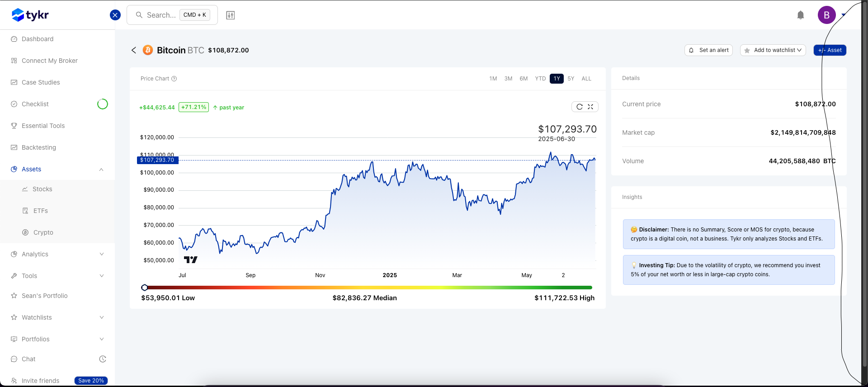Click the low-to-high price range slider handle
This screenshot has height=387, width=868.
145,288
